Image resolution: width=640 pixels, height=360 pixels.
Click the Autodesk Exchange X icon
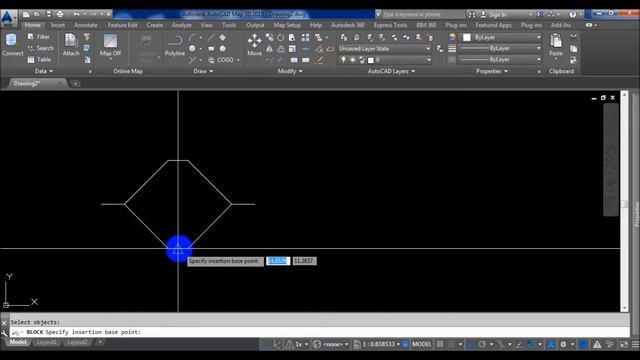(540, 14)
